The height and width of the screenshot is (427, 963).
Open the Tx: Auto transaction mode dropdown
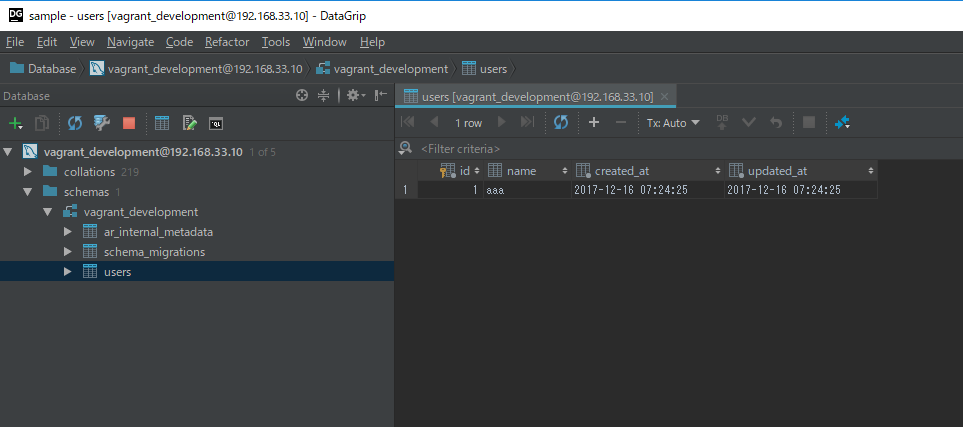click(673, 123)
